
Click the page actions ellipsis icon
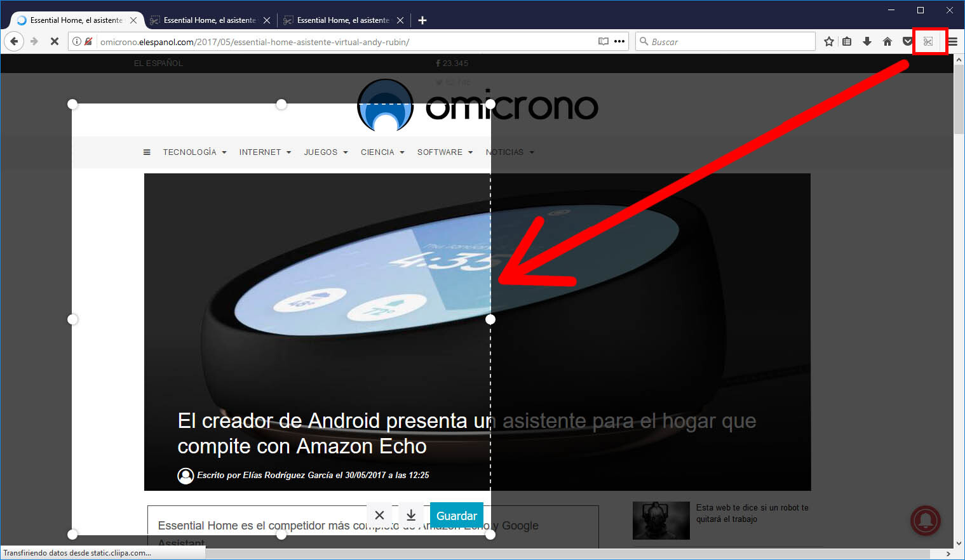coord(619,41)
